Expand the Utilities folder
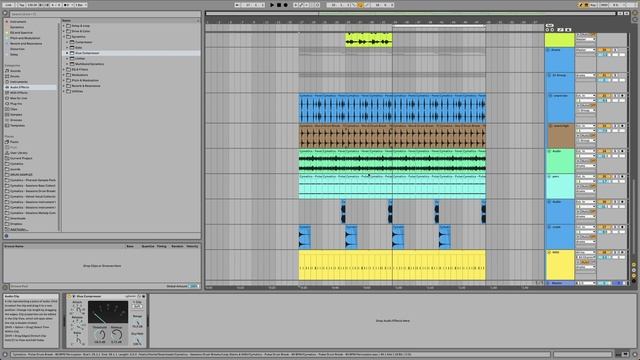 [64, 91]
